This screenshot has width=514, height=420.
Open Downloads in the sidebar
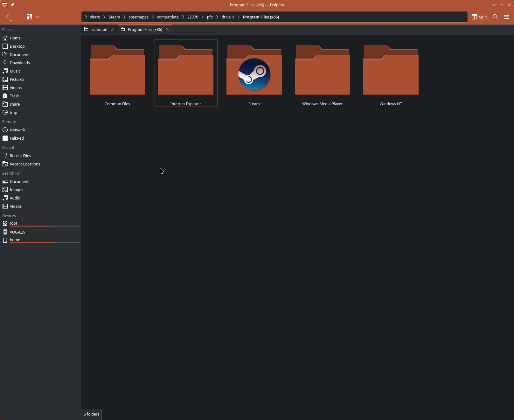tap(40, 63)
